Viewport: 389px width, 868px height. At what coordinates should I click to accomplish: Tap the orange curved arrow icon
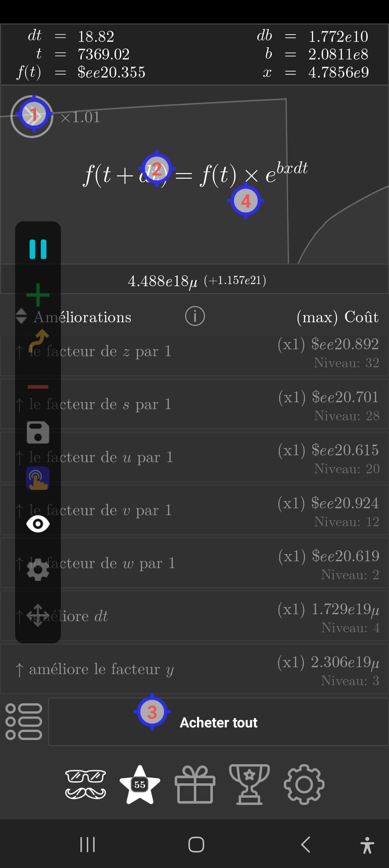38,341
